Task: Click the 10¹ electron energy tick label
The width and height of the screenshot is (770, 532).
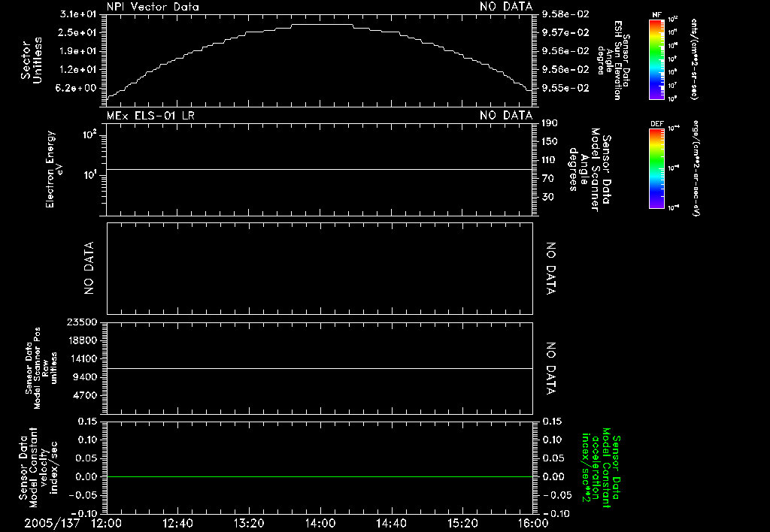Action: (x=89, y=175)
